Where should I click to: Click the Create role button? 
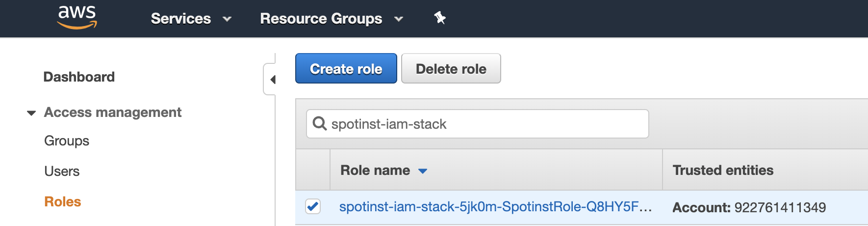(346, 68)
